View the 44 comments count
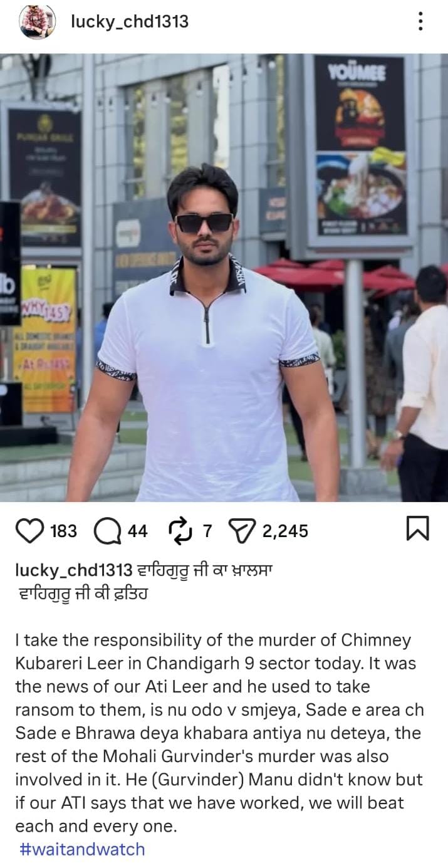 [x=137, y=531]
